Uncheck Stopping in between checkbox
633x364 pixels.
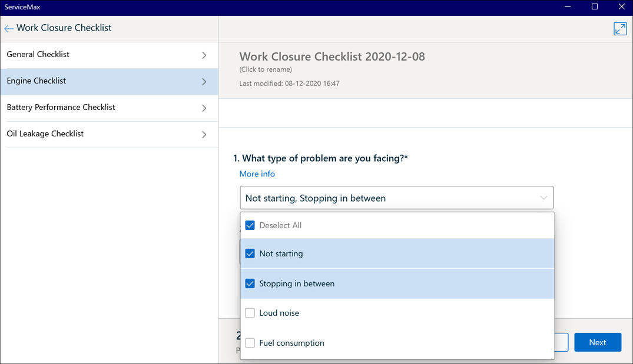[x=250, y=283]
